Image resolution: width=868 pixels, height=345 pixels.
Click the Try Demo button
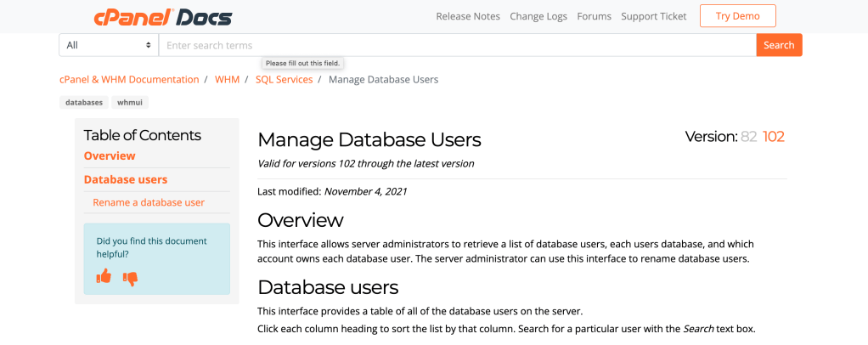coord(737,16)
